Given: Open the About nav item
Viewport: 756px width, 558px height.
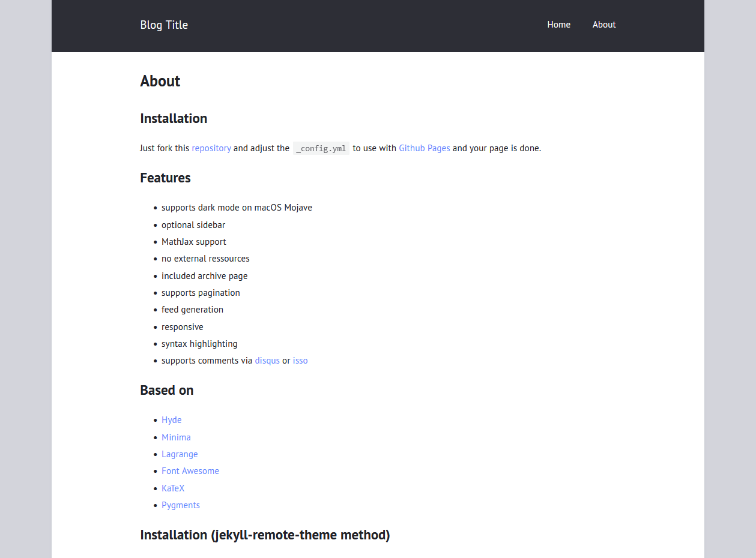Looking at the screenshot, I should (x=604, y=25).
